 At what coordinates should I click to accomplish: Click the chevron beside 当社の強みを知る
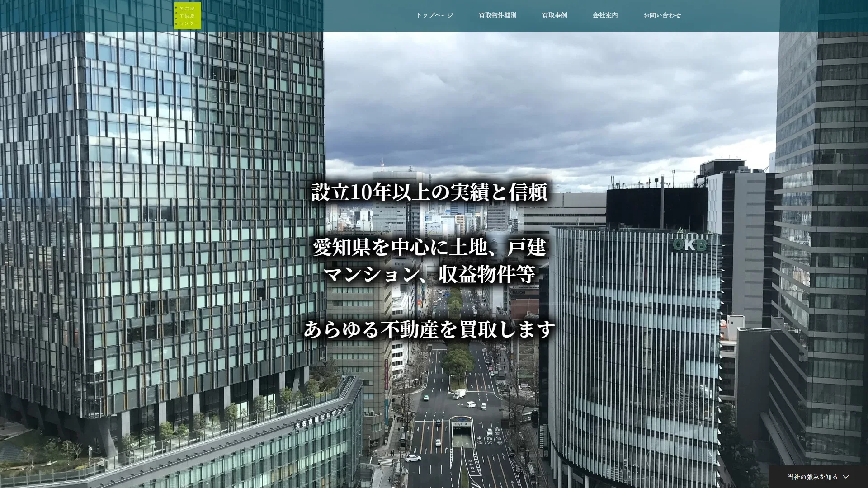[846, 477]
